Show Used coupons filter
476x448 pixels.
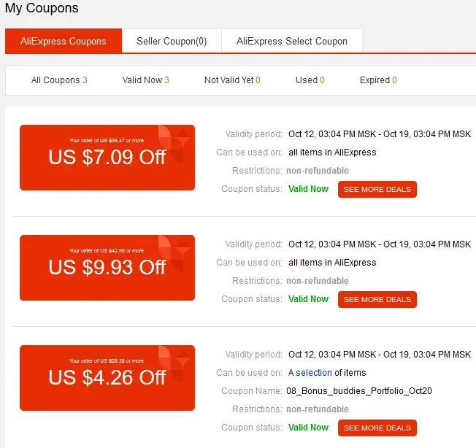pyautogui.click(x=310, y=80)
